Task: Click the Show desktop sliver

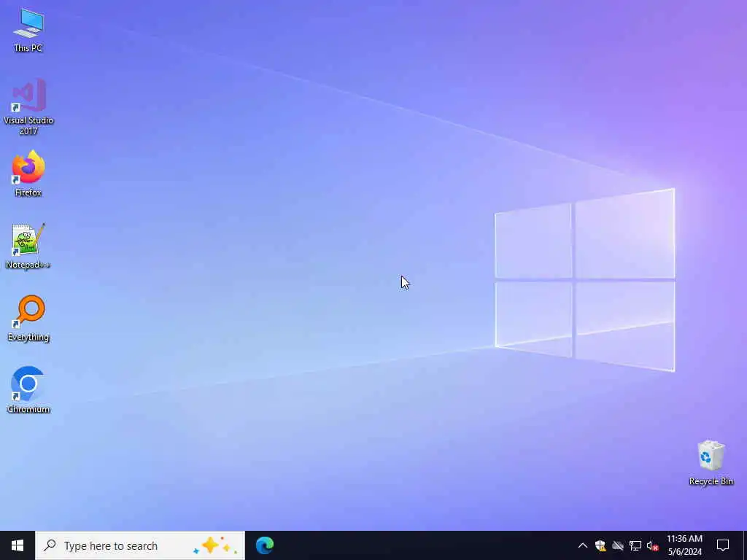Action: (x=745, y=545)
